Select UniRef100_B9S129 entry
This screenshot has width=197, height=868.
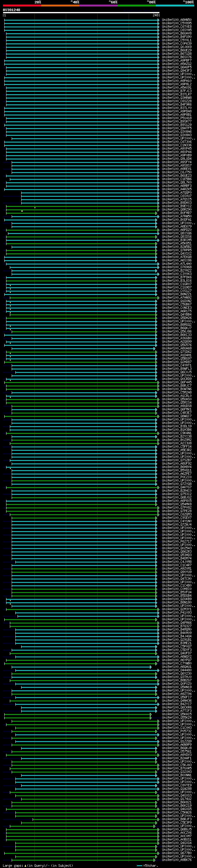pos(177,125)
